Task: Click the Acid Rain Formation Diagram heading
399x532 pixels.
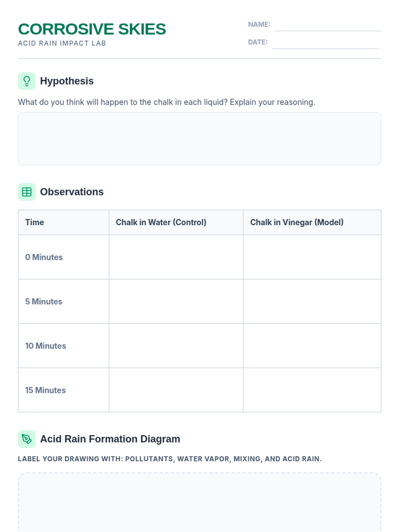Action: coord(110,439)
